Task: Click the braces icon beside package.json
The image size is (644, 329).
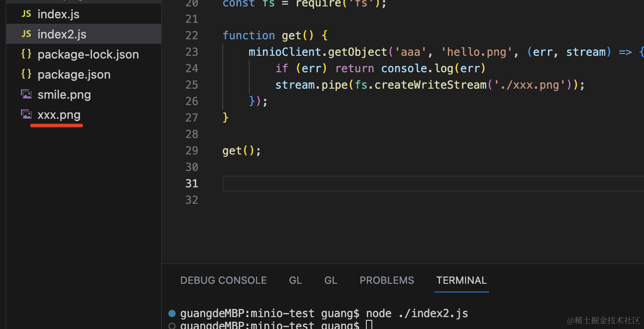Action: tap(27, 74)
